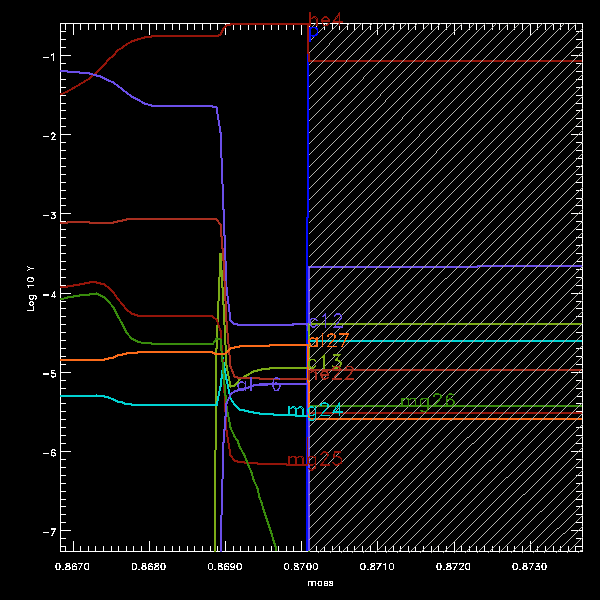Image resolution: width=600 pixels, height=600 pixels.
Task: Click the 'Log 10 Y' axis title
Action: [x=31, y=287]
